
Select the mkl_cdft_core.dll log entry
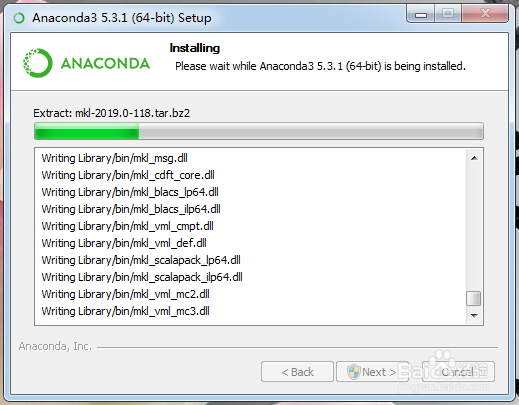tap(128, 175)
